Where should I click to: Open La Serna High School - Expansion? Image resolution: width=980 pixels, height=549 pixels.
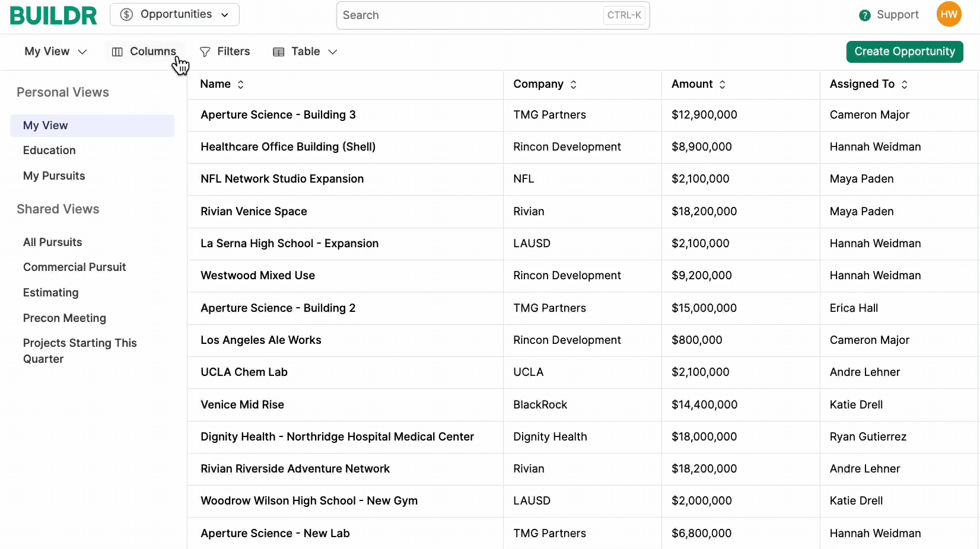289,244
